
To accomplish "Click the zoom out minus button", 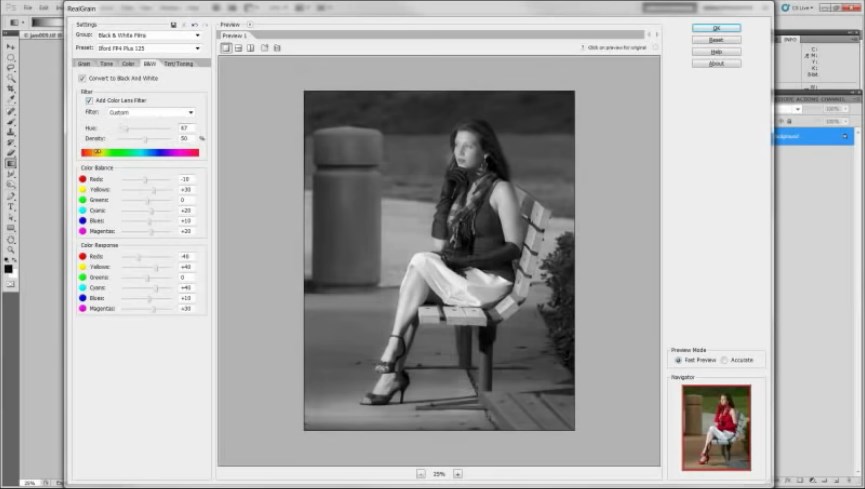I will click(x=420, y=473).
